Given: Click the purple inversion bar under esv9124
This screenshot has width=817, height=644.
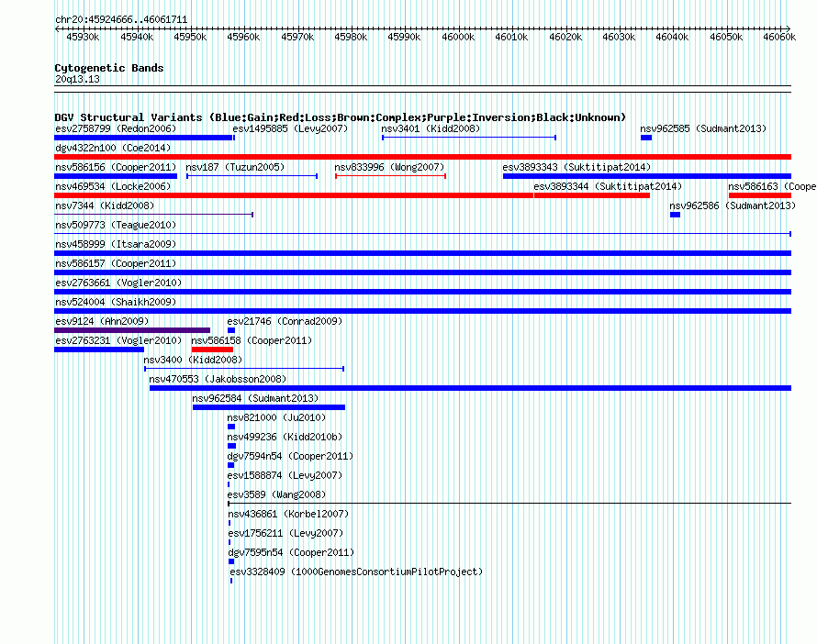Looking at the screenshot, I should [132, 330].
